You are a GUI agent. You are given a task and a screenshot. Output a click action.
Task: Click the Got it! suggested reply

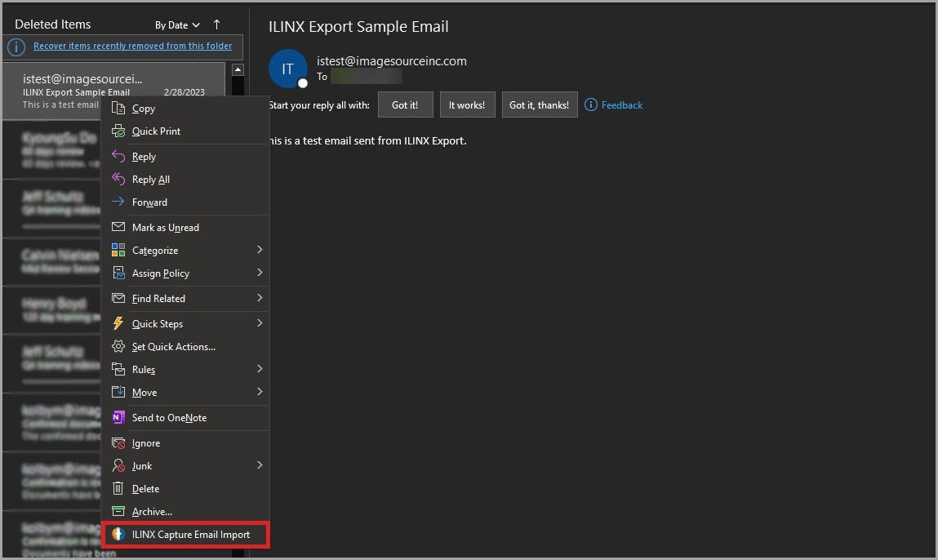click(405, 104)
